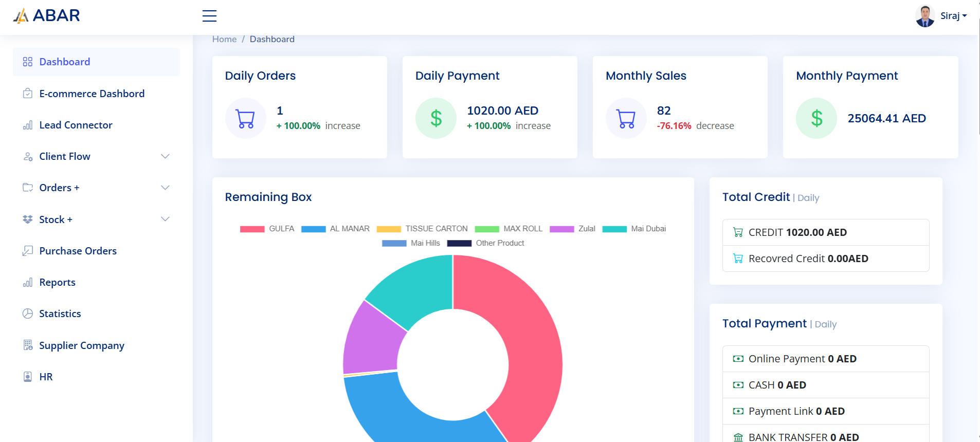The height and width of the screenshot is (442, 980).
Task: Toggle the GULFA legend swatch
Action: [x=252, y=229]
